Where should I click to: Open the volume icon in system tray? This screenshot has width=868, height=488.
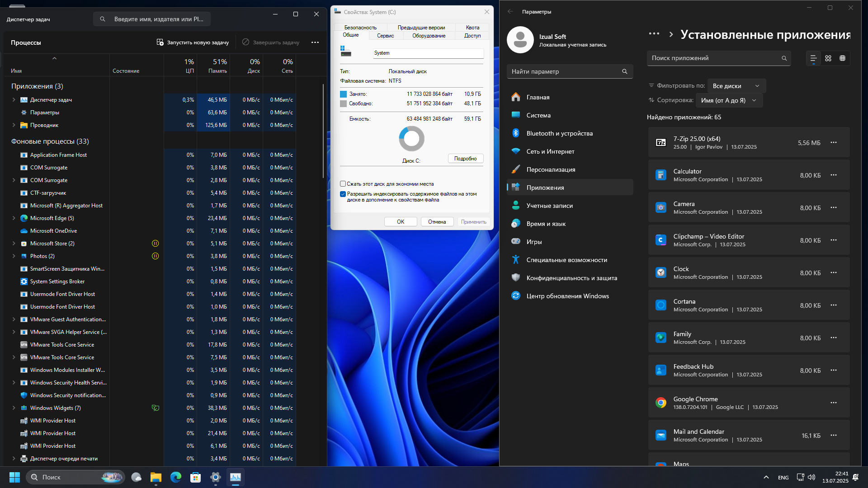tap(811, 478)
